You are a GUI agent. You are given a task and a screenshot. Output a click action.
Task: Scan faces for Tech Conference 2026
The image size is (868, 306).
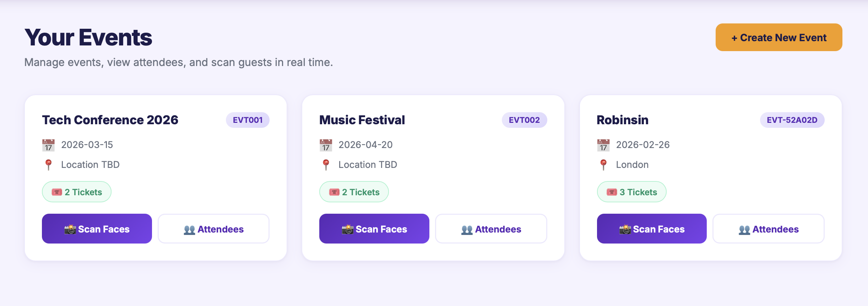pyautogui.click(x=97, y=229)
